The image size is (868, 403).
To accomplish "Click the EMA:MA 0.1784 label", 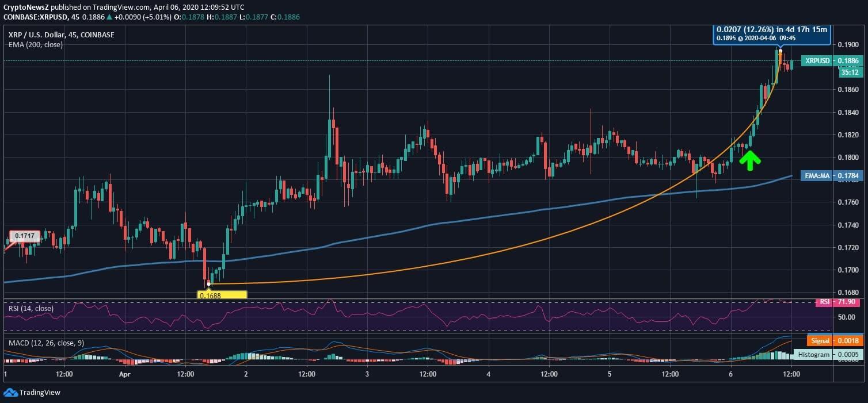I will click(832, 176).
